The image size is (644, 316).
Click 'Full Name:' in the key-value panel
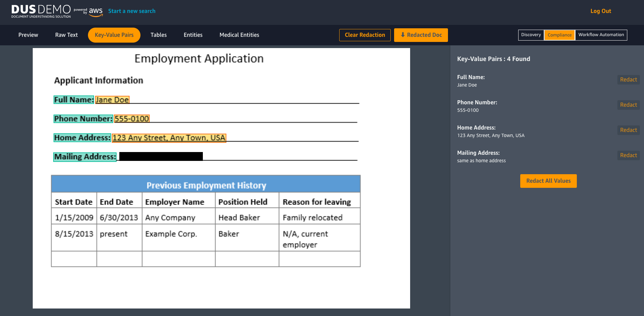coord(471,77)
